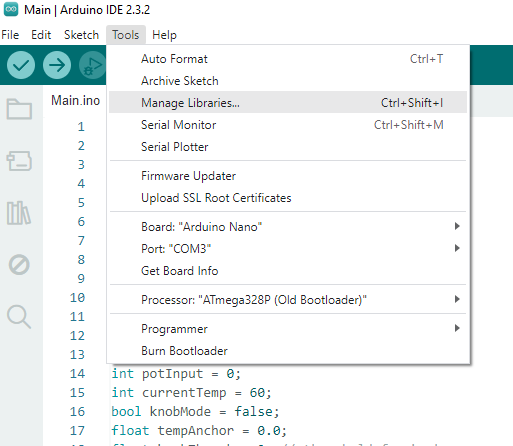Click in code line 'int potInput = 0;'
This screenshot has width=513, height=446.
click(x=176, y=374)
